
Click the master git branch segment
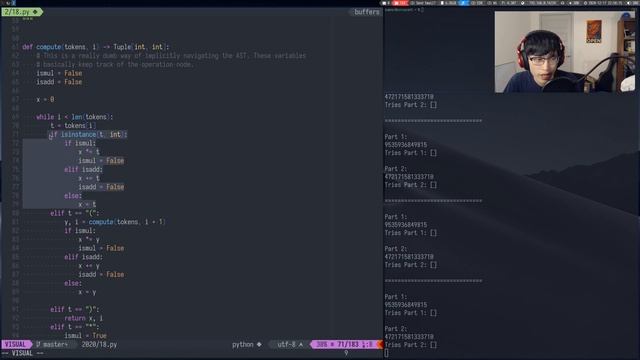pyautogui.click(x=52, y=344)
